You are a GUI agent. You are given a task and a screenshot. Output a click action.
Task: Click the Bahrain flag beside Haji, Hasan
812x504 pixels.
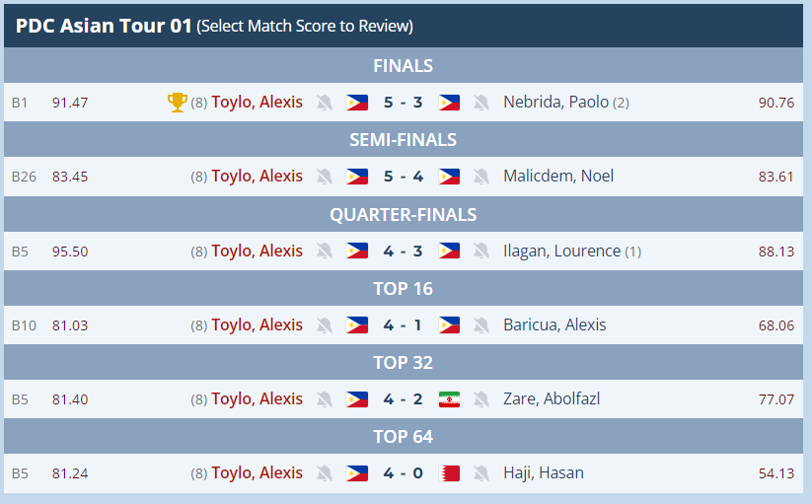pyautogui.click(x=449, y=473)
